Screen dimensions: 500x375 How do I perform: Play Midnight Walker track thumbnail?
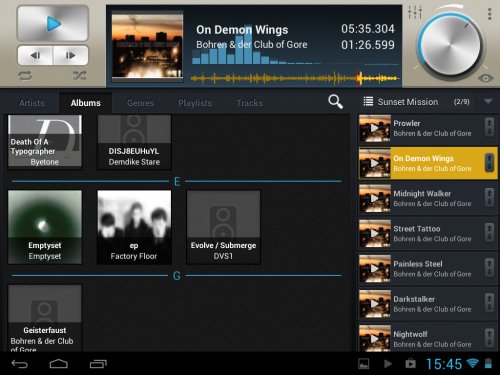(x=375, y=199)
